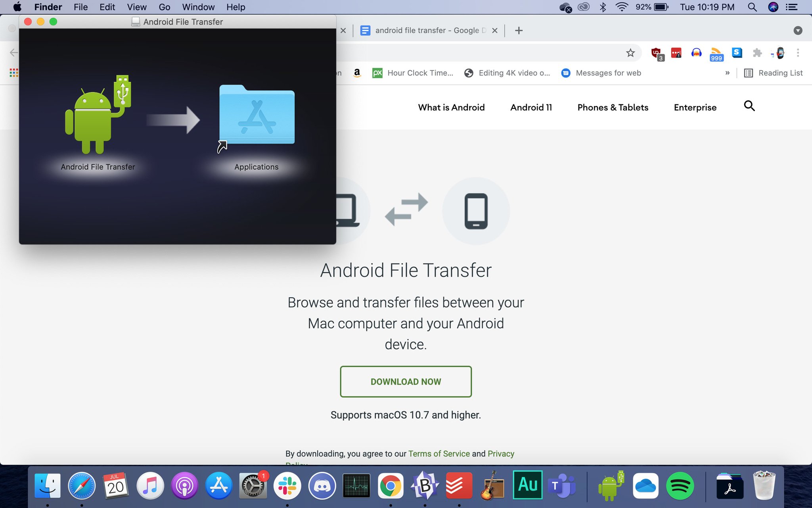Open the Wi-Fi status menu
Image resolution: width=812 pixels, height=508 pixels.
pos(622,7)
